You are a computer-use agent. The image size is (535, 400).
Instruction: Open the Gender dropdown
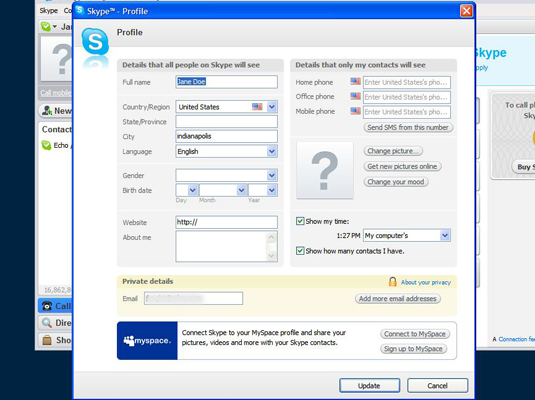coord(272,175)
